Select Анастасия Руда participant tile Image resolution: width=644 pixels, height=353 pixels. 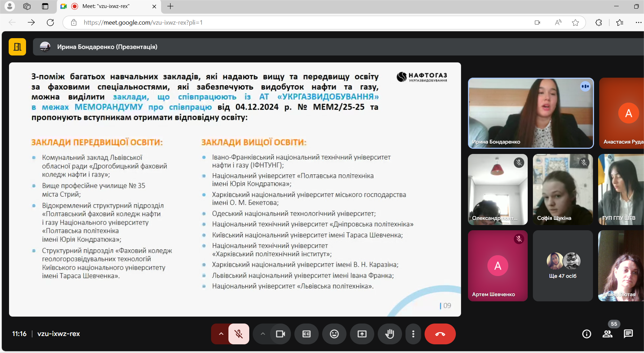click(x=621, y=113)
